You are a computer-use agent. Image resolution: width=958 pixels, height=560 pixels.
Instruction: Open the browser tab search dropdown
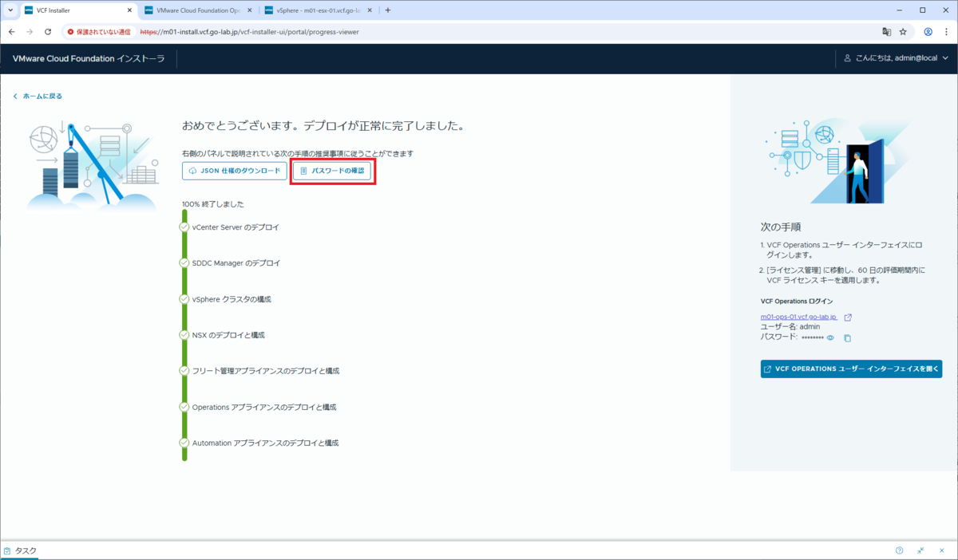pos(9,10)
